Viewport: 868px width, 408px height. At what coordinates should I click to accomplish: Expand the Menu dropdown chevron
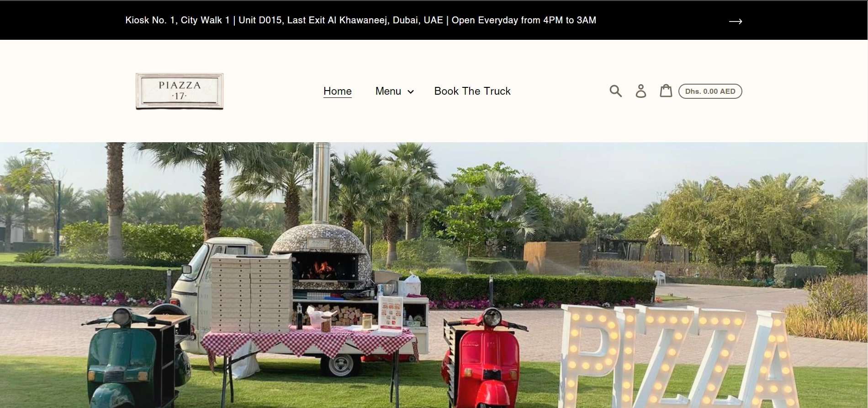pyautogui.click(x=411, y=91)
